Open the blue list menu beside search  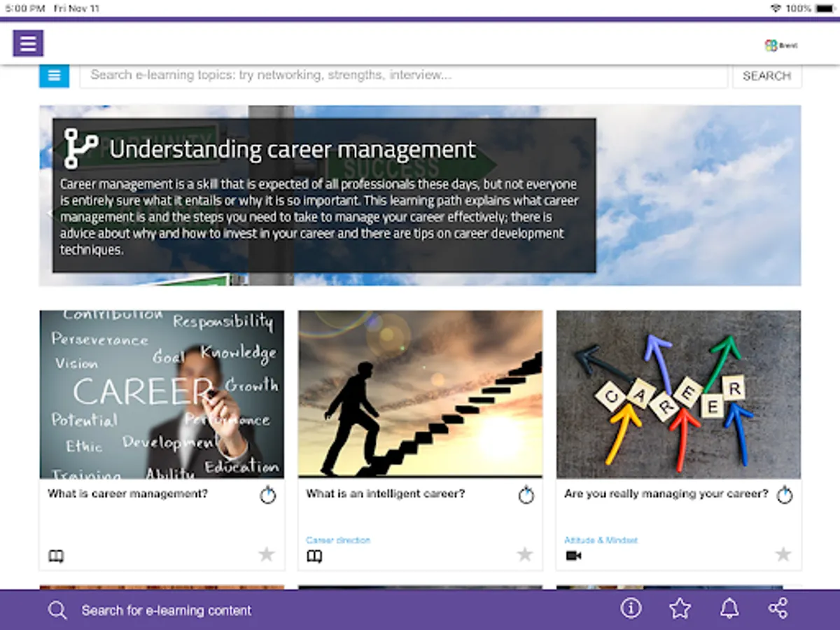(x=54, y=76)
